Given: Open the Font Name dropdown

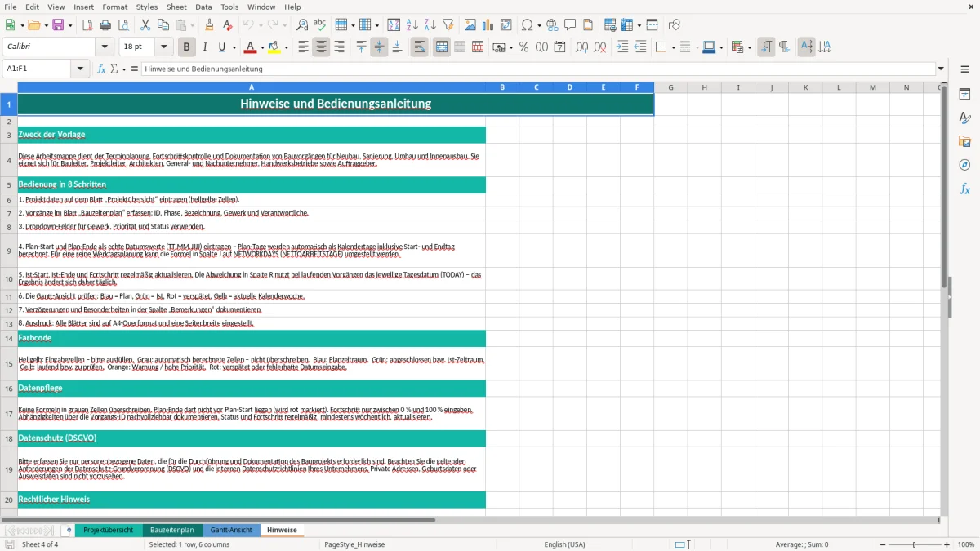Looking at the screenshot, I should (105, 47).
